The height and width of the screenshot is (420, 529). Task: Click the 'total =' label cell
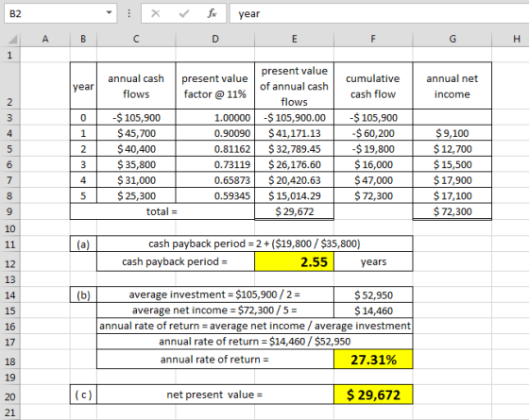[162, 211]
